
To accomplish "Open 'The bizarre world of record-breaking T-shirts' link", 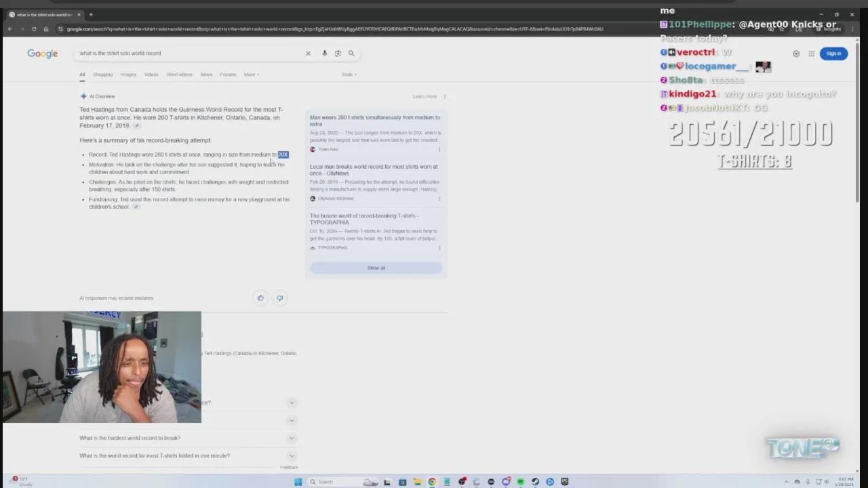I will (363, 219).
